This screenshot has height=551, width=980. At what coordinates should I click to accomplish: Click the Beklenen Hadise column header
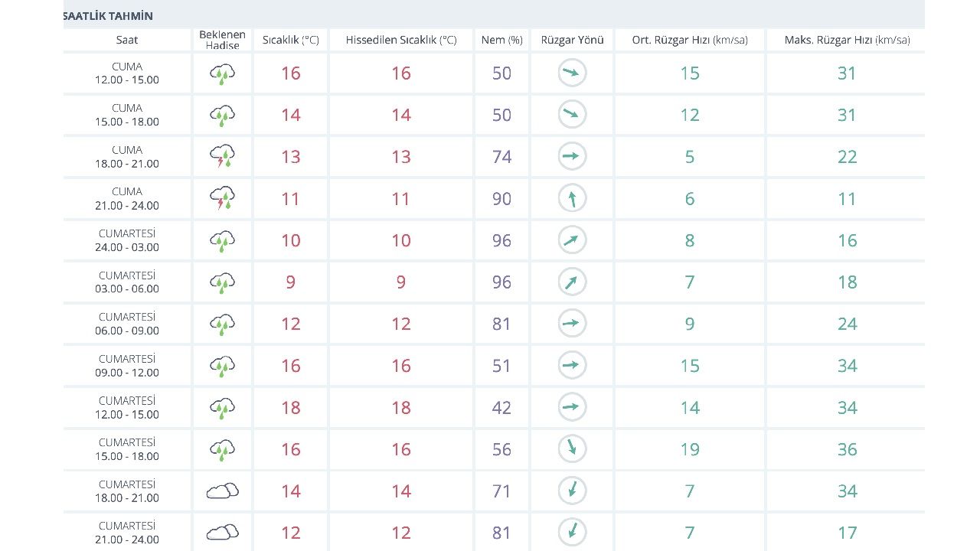[222, 40]
